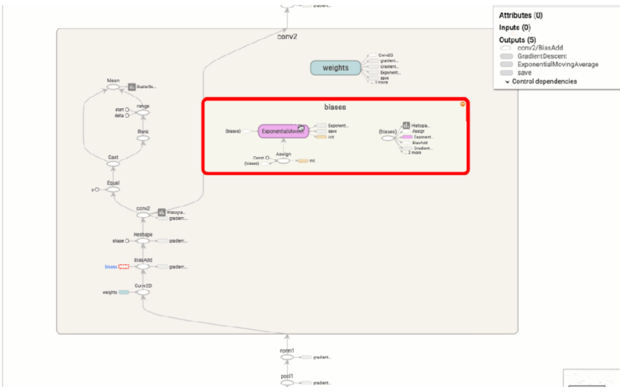Screen dimensions: 620x392
Task: Click the histogram icon next to (biases) node
Action: click(406, 125)
